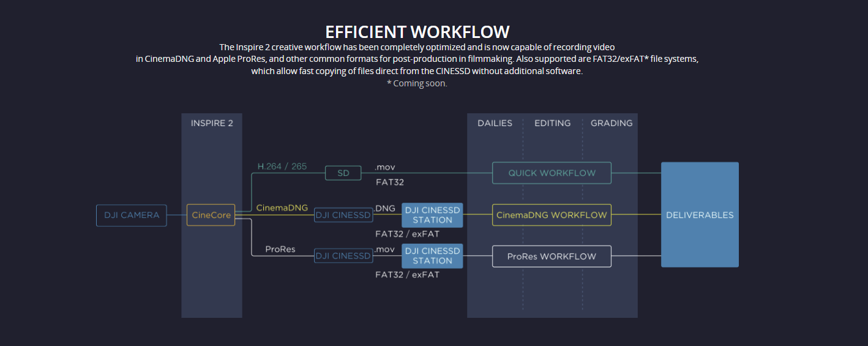Viewport: 868px width, 346px height.
Task: Click the ProRes WORKFLOW box
Action: coord(552,256)
